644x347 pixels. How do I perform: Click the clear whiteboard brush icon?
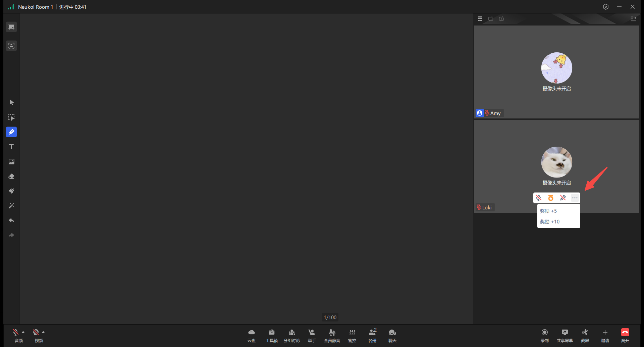tap(11, 191)
